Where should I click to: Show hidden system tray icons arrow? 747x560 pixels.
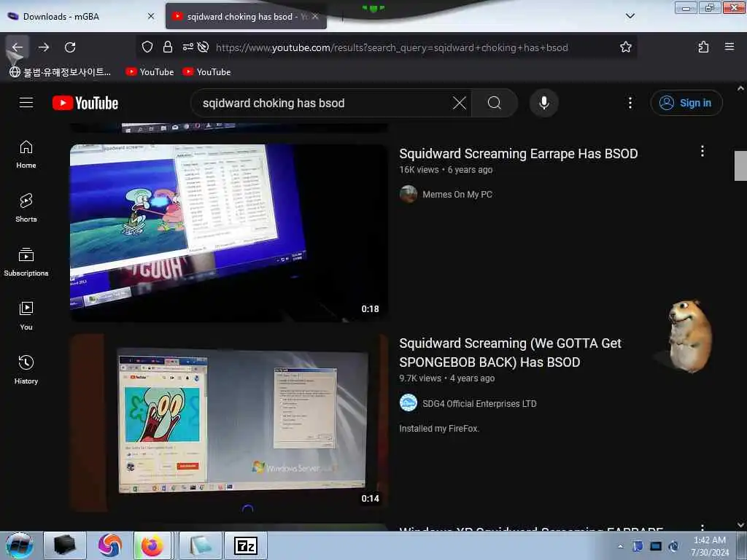(x=620, y=546)
